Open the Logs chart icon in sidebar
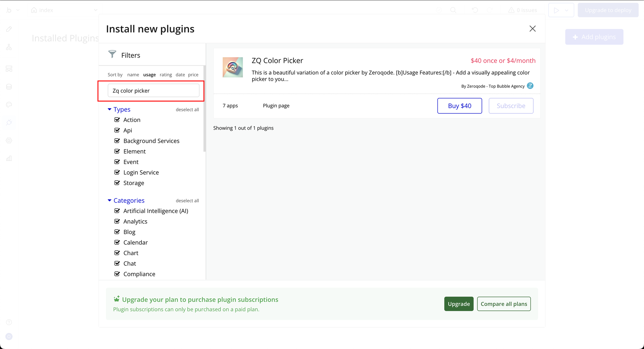The width and height of the screenshot is (644, 349). click(x=9, y=159)
